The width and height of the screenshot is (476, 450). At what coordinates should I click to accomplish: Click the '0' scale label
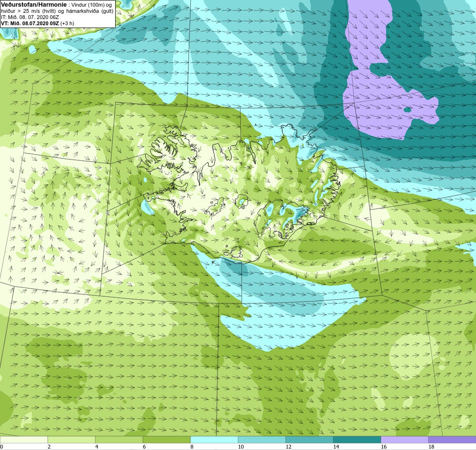(1, 446)
